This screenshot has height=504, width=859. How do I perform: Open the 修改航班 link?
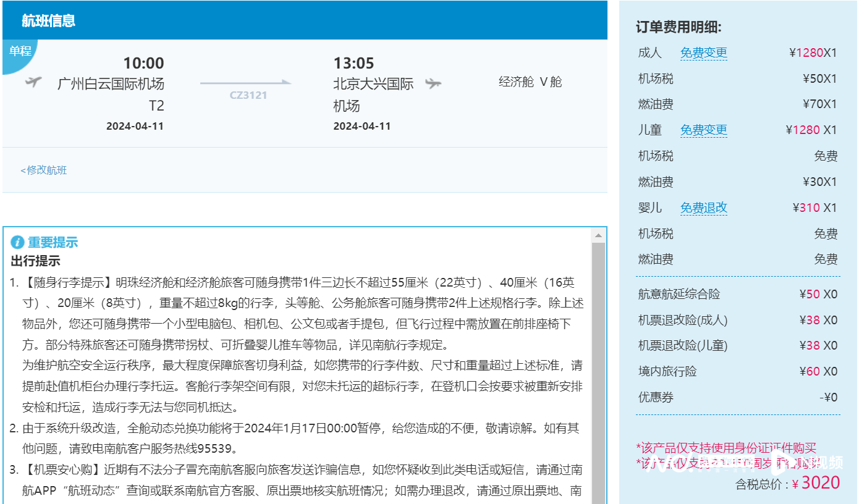click(x=44, y=170)
